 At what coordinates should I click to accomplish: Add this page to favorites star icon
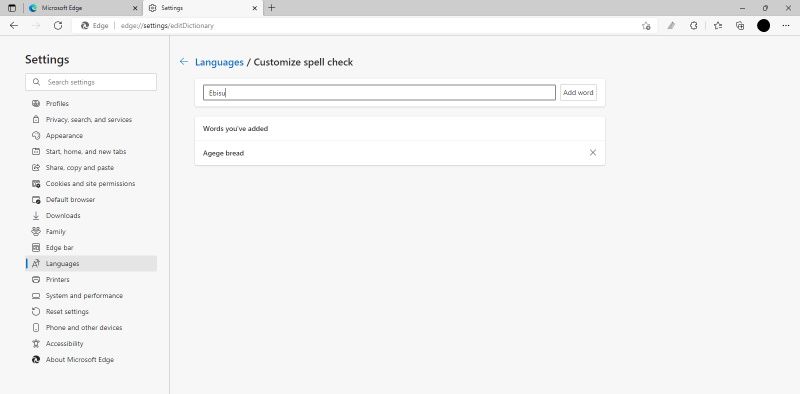pyautogui.click(x=646, y=26)
